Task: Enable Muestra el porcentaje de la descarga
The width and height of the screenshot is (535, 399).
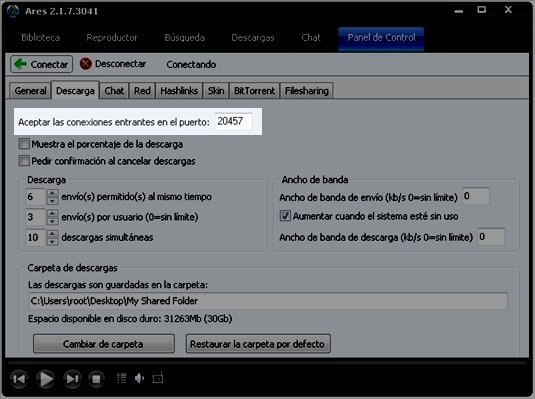Action: pos(24,144)
